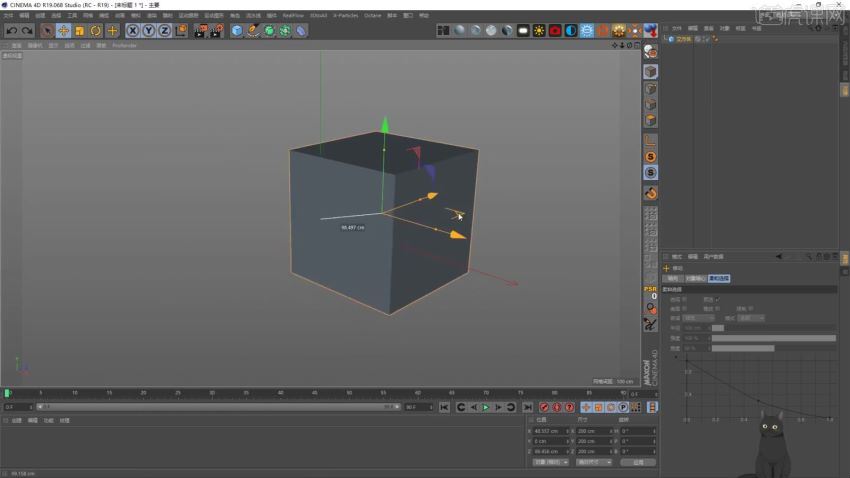This screenshot has height=478, width=850.
Task: Switch to Modeling Axis tab
Action: (x=673, y=279)
